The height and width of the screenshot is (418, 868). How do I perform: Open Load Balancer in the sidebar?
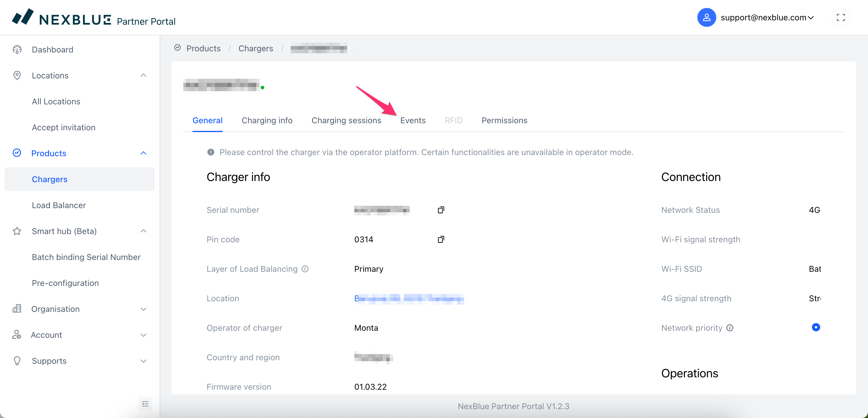click(59, 205)
